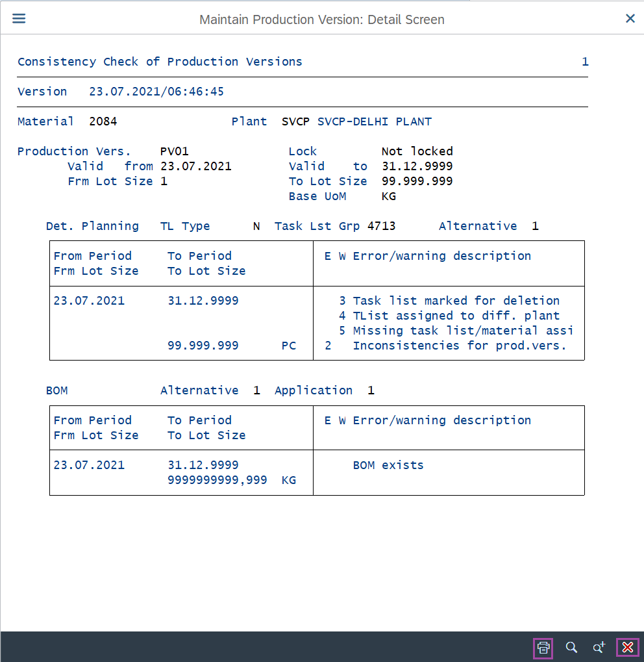Click the version timestamp 23.07.2021/06:46:45
644x662 pixels.
[156, 92]
